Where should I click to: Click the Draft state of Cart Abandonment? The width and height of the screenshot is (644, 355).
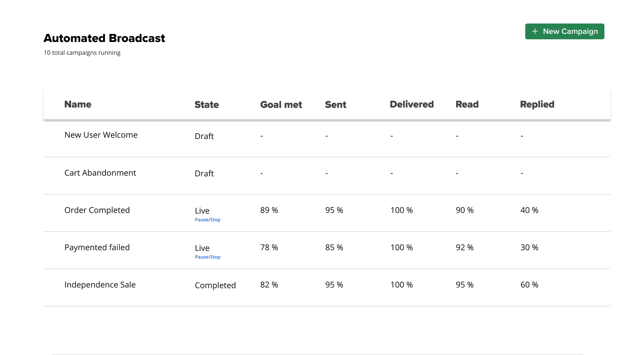point(204,173)
